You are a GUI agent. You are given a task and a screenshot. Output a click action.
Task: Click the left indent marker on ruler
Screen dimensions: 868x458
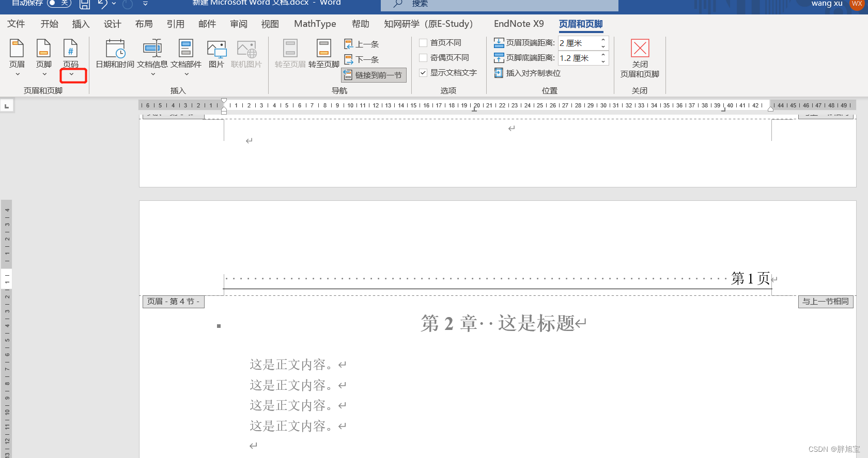coord(224,111)
